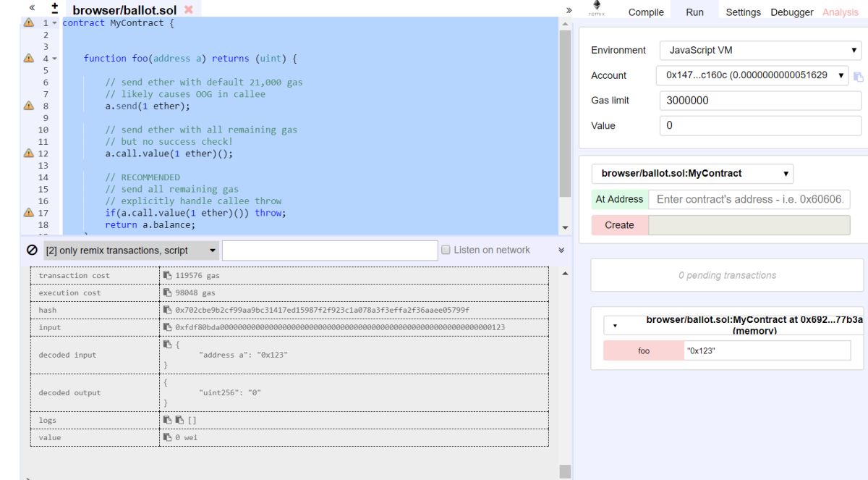This screenshot has height=480, width=868.
Task: Click the Gas limit input field
Action: [x=760, y=101]
